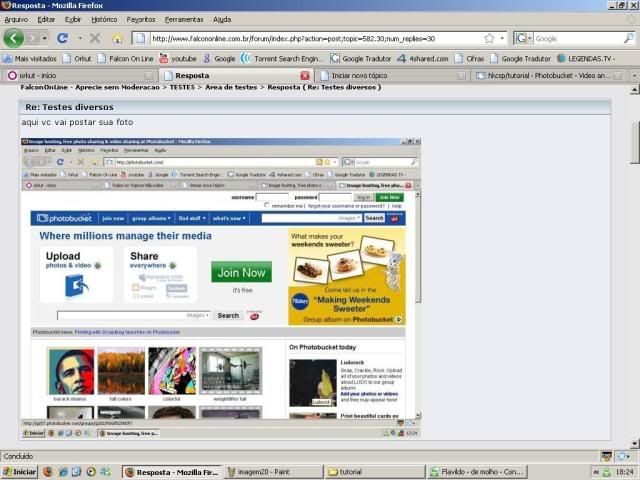Click the TESTES breadcrumb link
Screen dimensions: 640x480
click(182, 87)
